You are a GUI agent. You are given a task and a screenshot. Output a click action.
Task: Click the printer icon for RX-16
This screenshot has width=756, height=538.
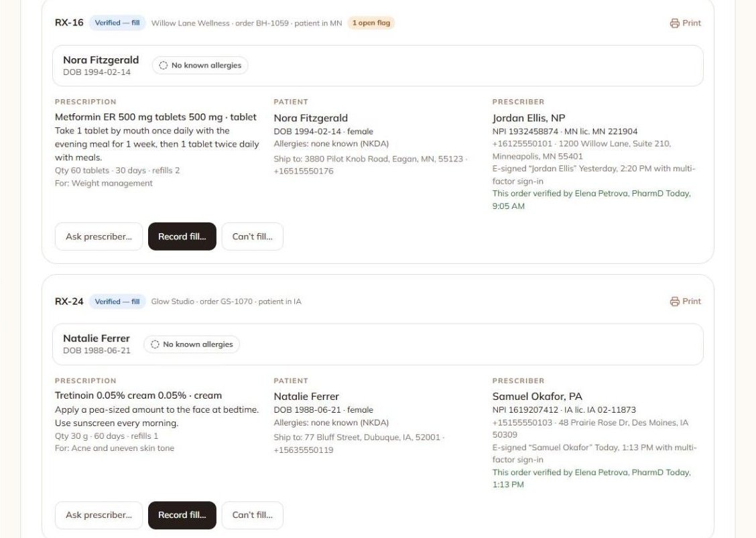pos(674,23)
